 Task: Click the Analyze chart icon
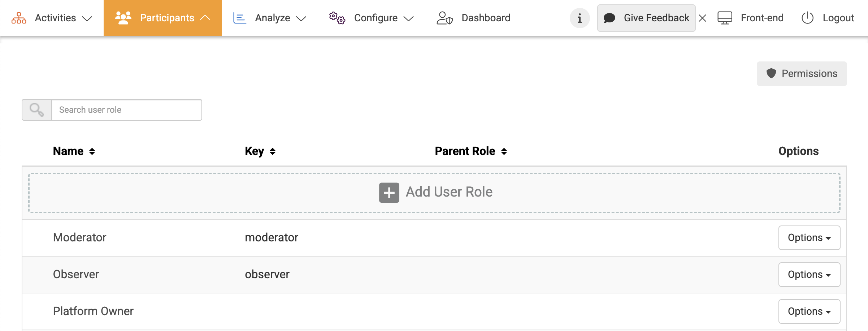click(239, 18)
